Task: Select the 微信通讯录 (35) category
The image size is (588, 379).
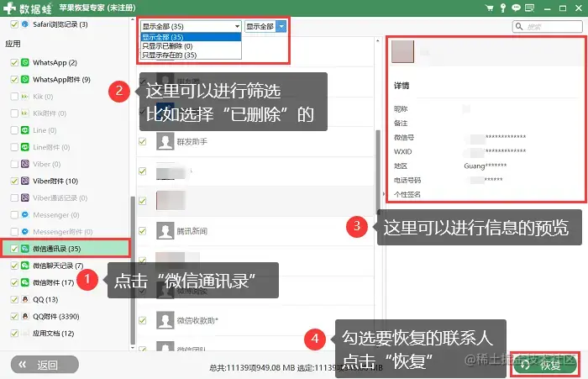Action: coord(66,249)
